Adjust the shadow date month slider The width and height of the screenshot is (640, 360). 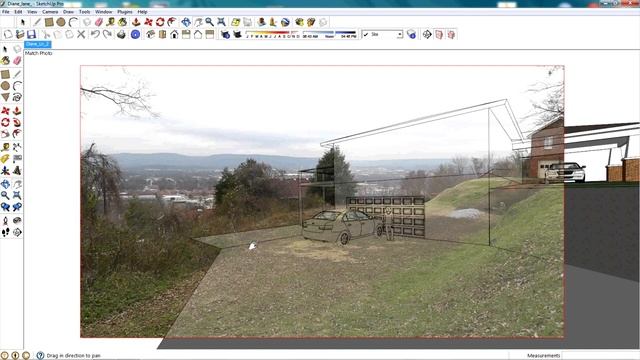pyautogui.click(x=273, y=34)
